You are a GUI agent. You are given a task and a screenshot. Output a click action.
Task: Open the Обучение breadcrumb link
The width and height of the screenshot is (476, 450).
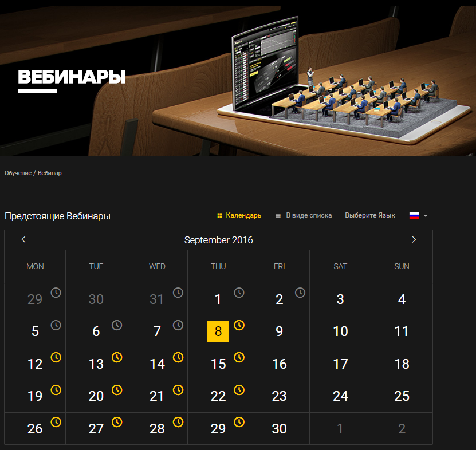point(18,173)
